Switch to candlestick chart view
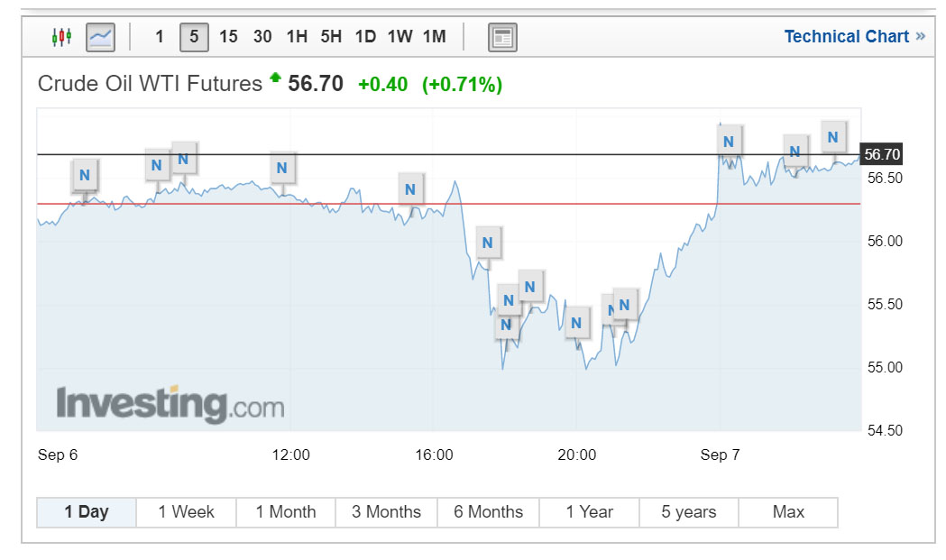This screenshot has width=946, height=560. [61, 37]
